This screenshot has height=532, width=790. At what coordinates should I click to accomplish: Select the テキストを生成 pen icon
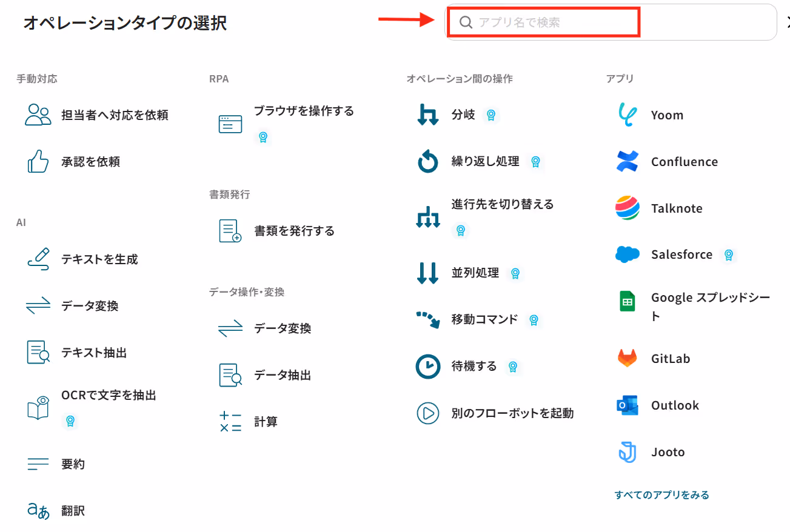(x=38, y=259)
